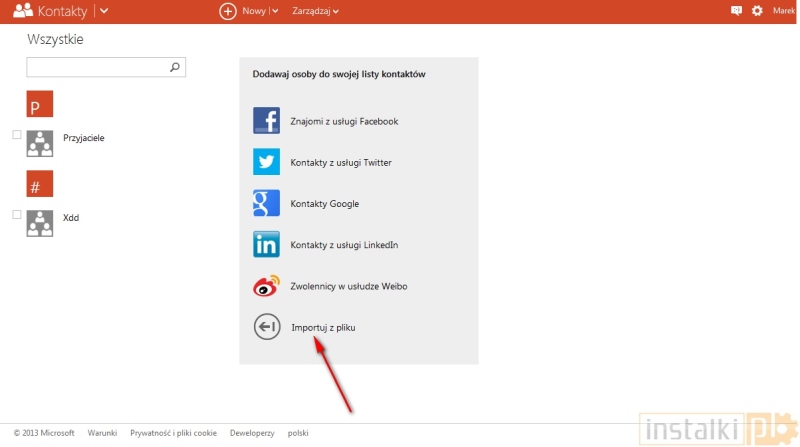
Task: Click the Google logo icon
Action: 266,203
